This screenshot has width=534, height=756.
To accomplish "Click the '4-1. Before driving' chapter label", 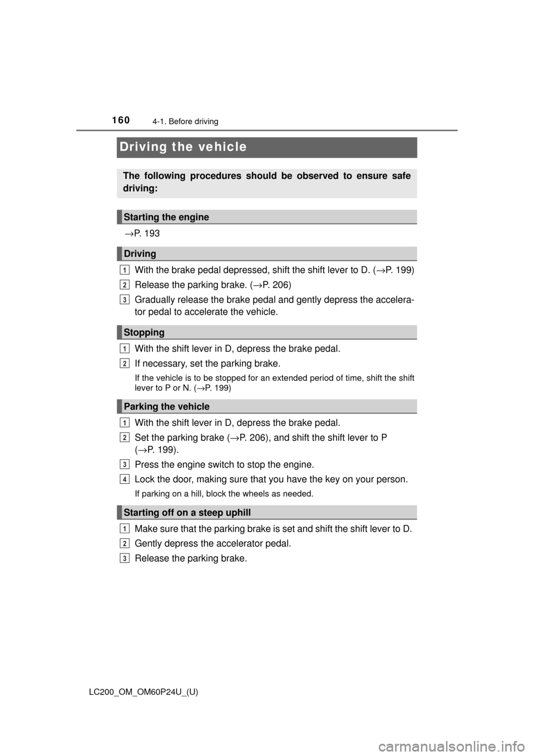I will pos(185,121).
